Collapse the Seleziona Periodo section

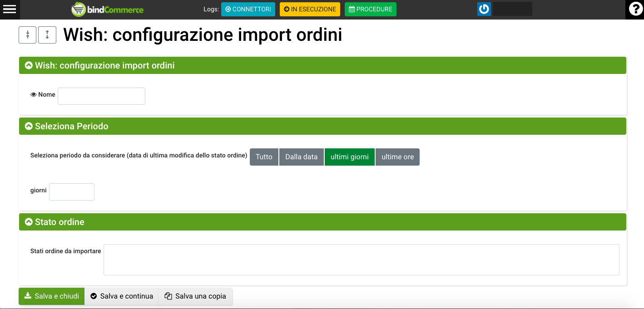pos(29,126)
